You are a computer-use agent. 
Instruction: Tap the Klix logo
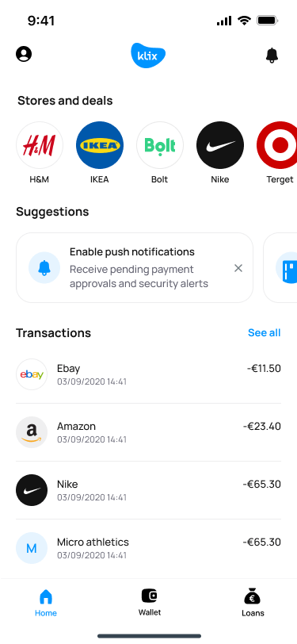click(148, 55)
